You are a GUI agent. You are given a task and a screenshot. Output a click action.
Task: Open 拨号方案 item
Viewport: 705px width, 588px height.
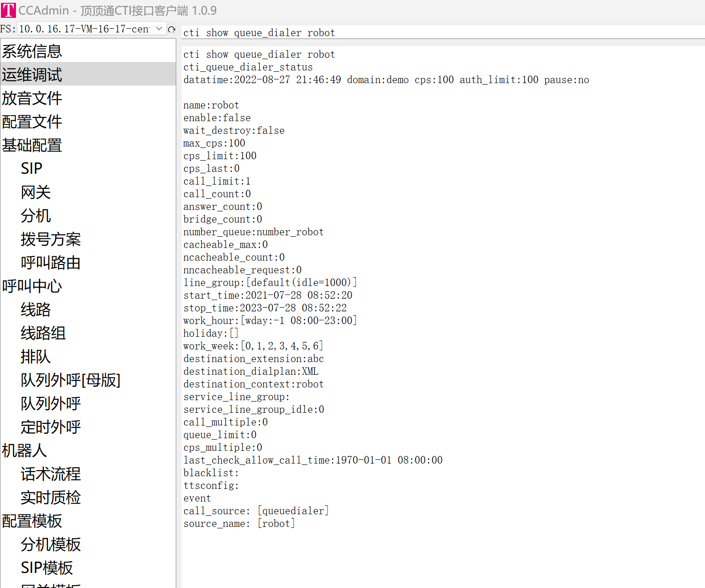[51, 239]
